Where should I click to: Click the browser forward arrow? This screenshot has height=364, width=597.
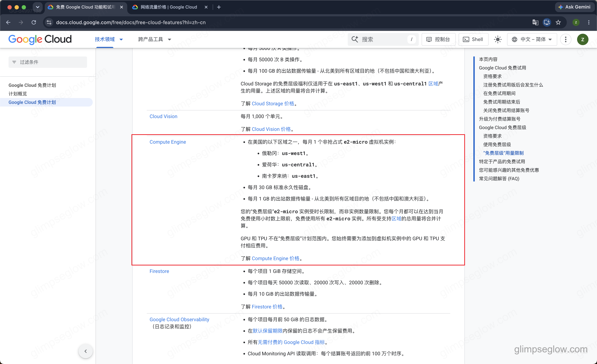(x=21, y=22)
